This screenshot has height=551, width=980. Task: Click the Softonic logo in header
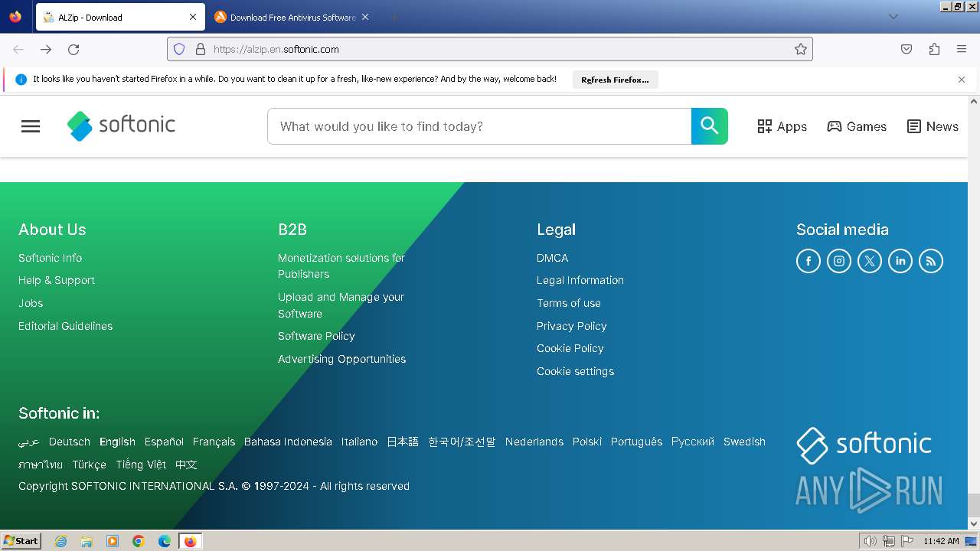(x=121, y=126)
